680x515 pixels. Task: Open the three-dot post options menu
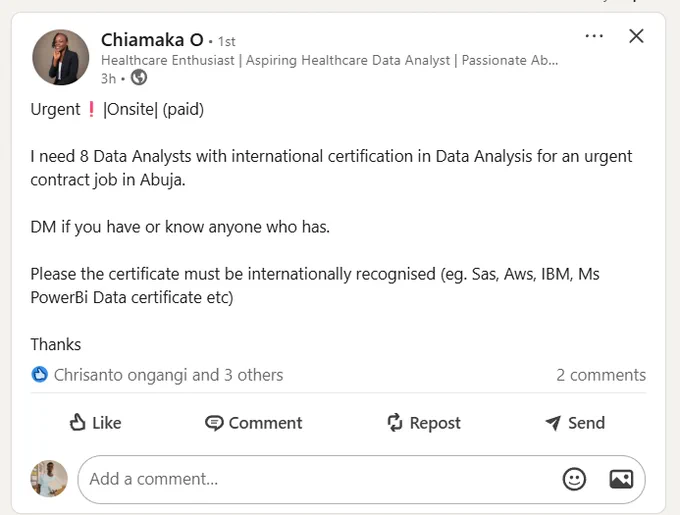[x=594, y=36]
